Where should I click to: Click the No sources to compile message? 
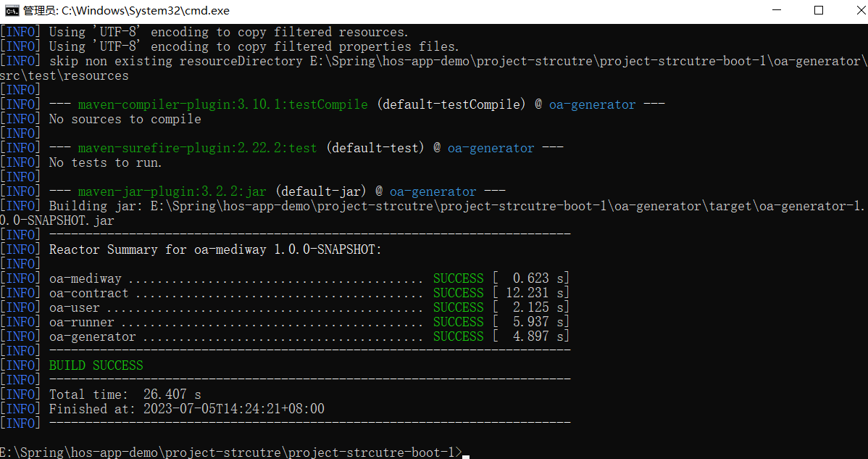pos(125,119)
